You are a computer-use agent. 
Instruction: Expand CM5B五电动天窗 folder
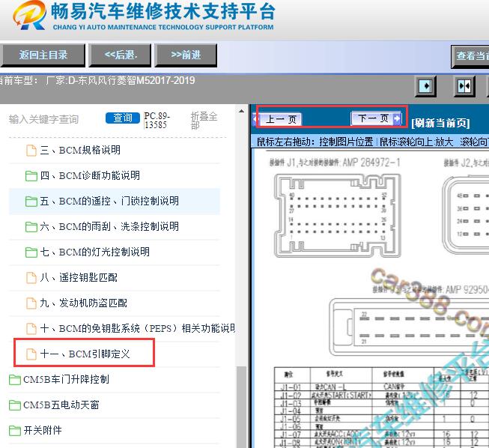tap(61, 405)
